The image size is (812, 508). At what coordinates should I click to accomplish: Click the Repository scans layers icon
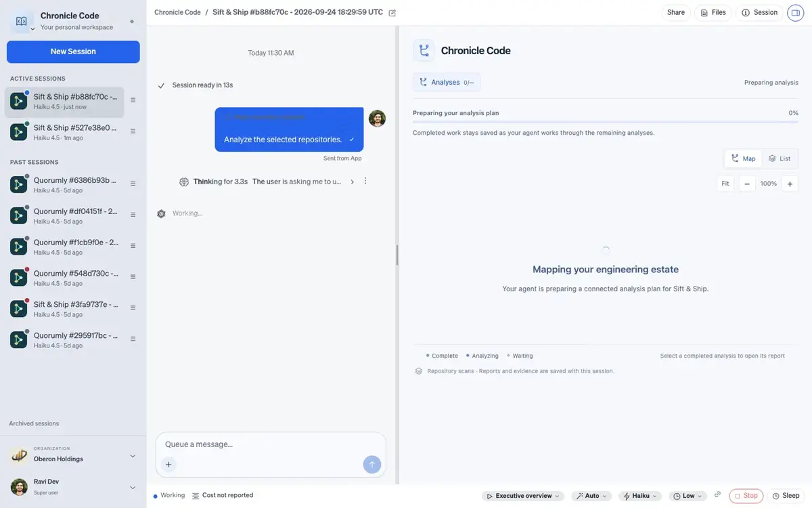419,371
